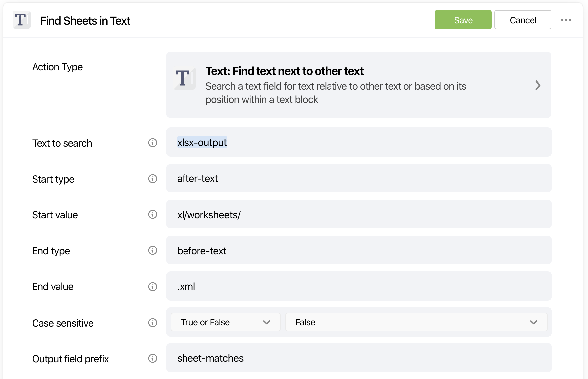Viewport: 588px width, 379px height.
Task: Click the Start value xl/worksheets/ field
Action: pos(358,214)
